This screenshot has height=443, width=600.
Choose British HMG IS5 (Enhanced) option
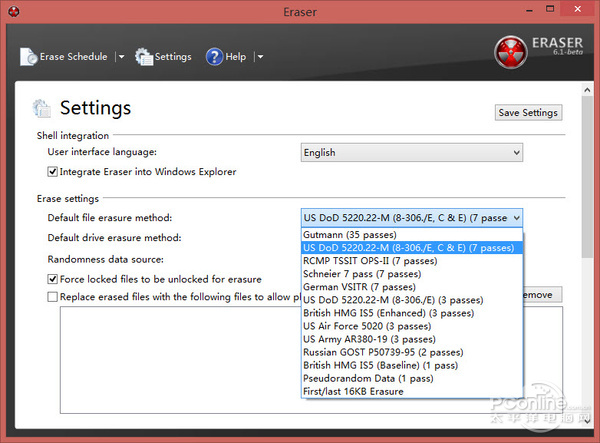pos(412,313)
